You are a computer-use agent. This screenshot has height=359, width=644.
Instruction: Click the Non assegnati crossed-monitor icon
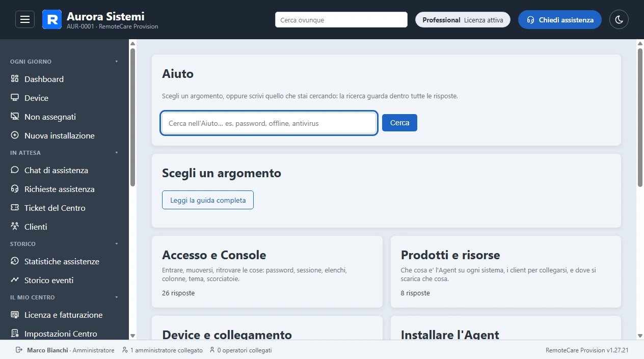click(15, 117)
